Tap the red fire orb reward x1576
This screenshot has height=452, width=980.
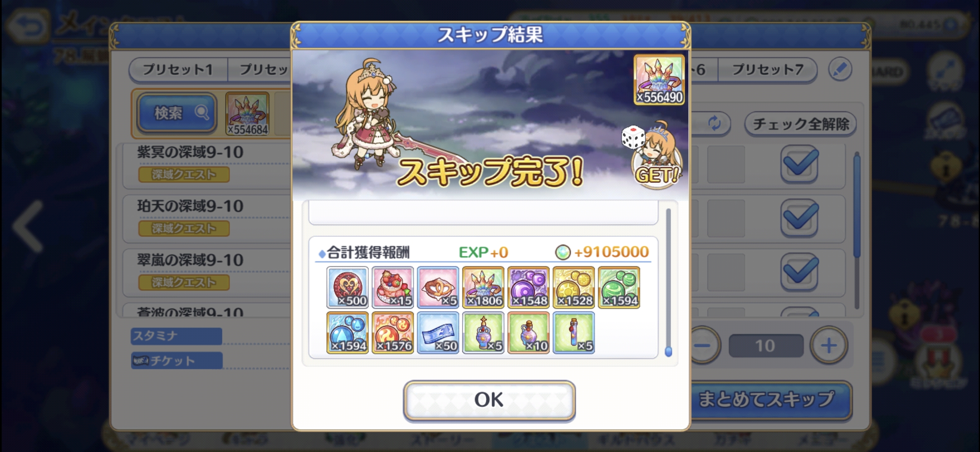[x=393, y=333]
